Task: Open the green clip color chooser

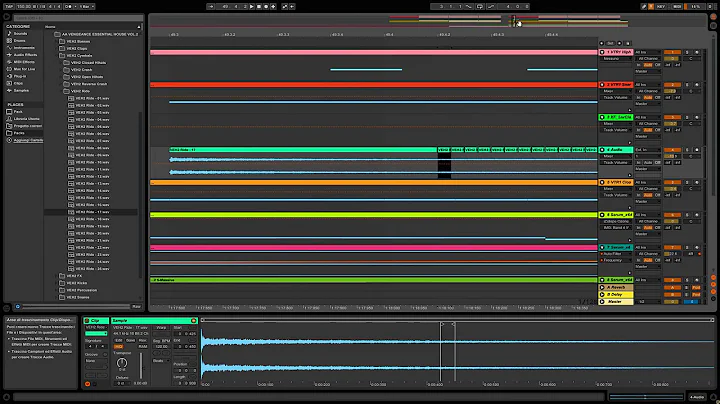Action: click(96, 334)
